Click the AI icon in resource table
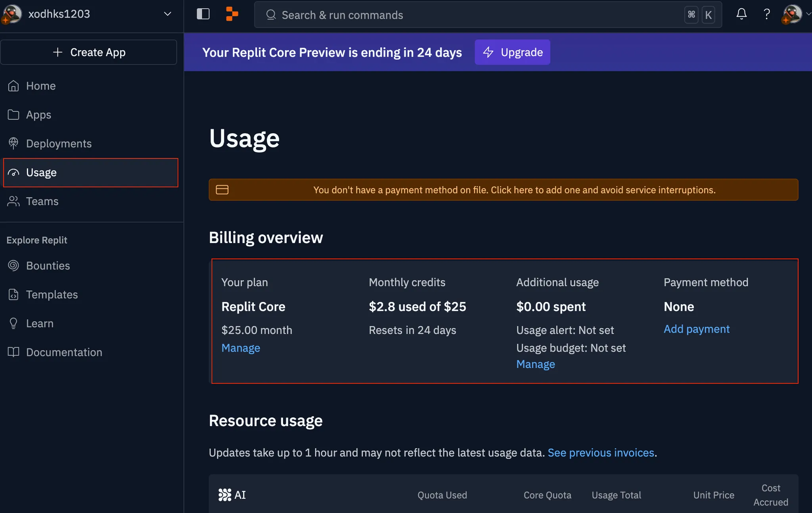 (x=225, y=495)
